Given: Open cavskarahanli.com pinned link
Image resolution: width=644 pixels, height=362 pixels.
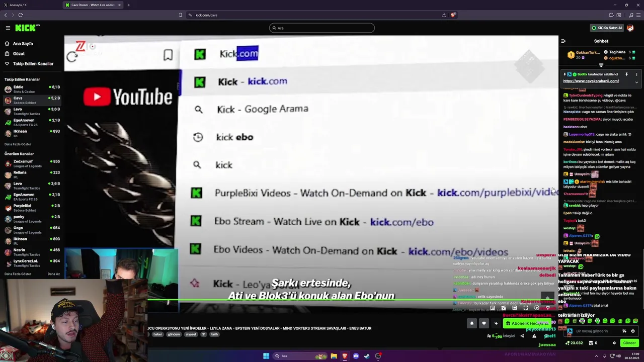Looking at the screenshot, I should click(x=591, y=81).
